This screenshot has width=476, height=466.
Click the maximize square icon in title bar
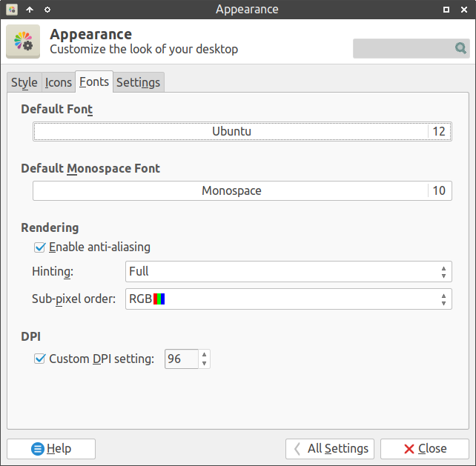[446, 10]
